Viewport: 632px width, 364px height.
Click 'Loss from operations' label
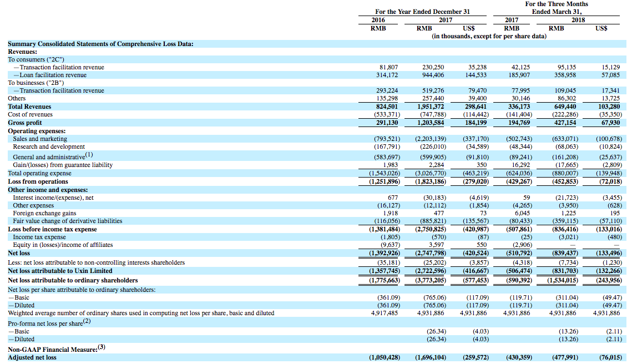pos(38,182)
